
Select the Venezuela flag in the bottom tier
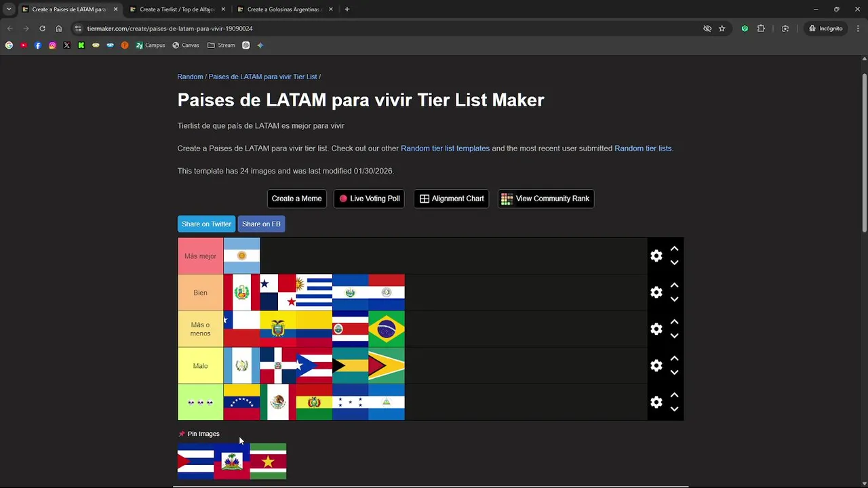[241, 402]
